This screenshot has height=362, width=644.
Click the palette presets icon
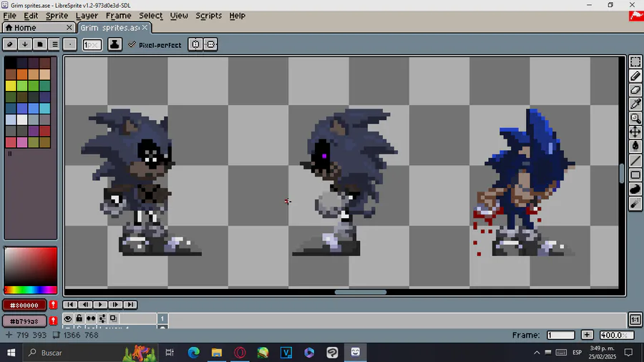40,44
